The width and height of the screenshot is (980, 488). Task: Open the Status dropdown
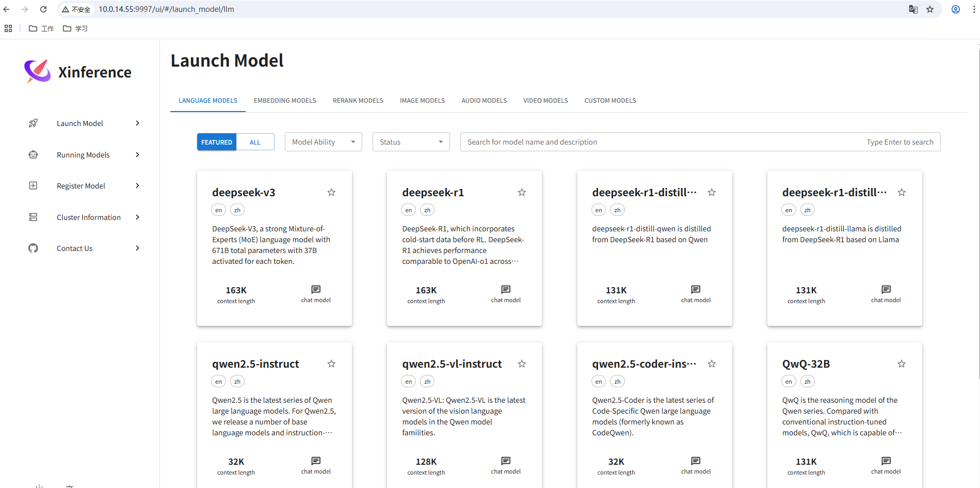pos(411,142)
